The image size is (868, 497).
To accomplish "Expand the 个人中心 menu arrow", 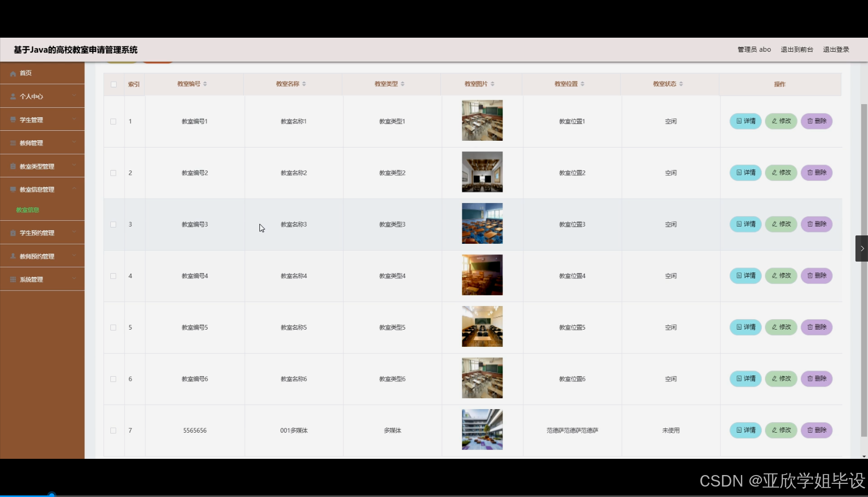I will tap(74, 96).
